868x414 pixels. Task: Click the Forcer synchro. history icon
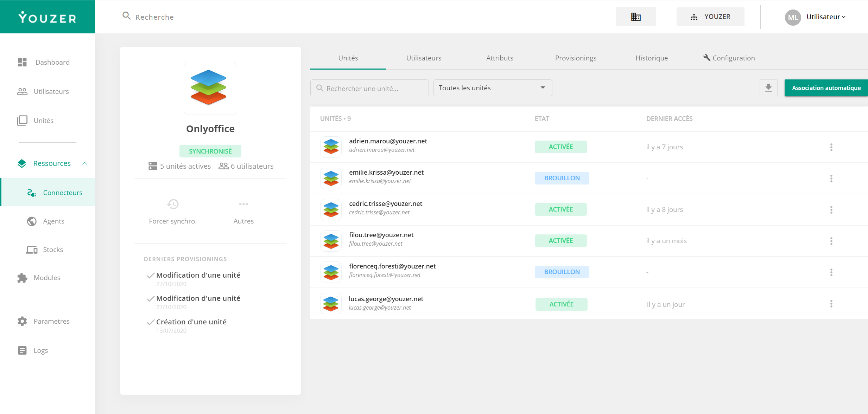coord(173,204)
